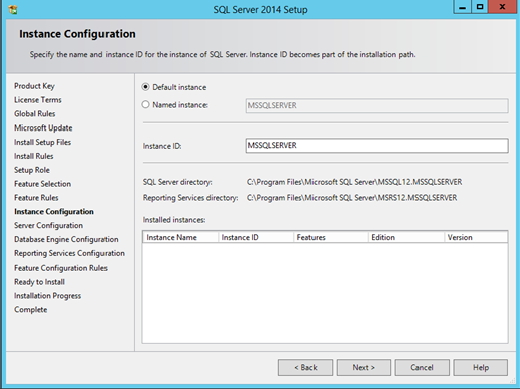
Task: Click the Features column header
Action: 331,237
